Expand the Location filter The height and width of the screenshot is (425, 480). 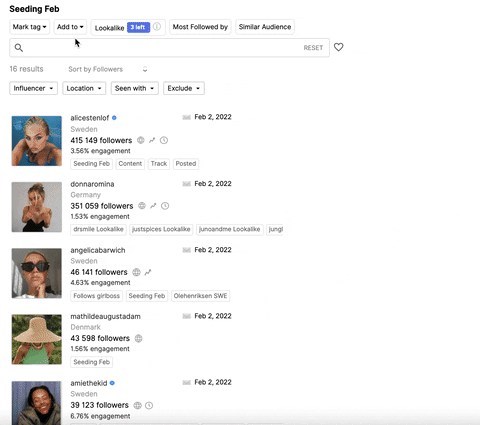click(x=84, y=88)
